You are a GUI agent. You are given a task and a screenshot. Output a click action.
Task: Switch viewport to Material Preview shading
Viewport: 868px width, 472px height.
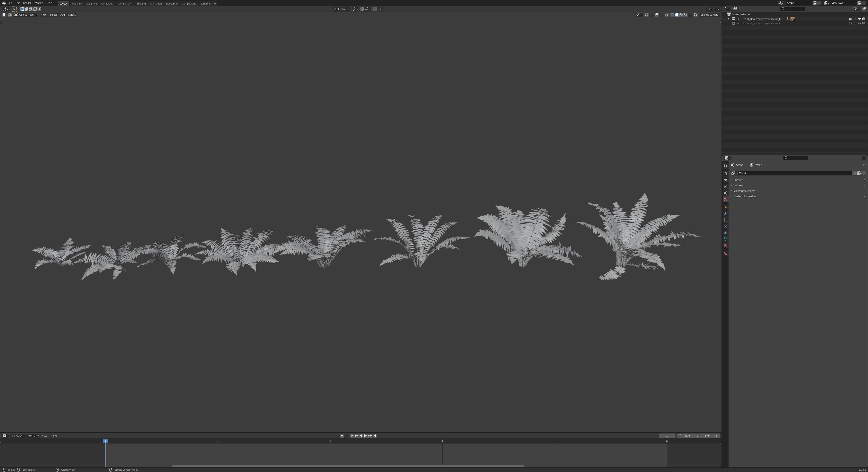681,15
